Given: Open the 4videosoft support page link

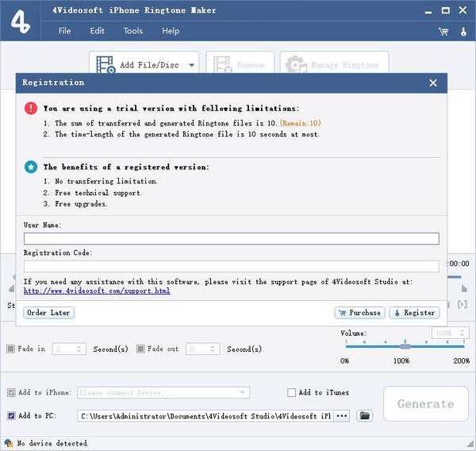Looking at the screenshot, I should pos(97,291).
